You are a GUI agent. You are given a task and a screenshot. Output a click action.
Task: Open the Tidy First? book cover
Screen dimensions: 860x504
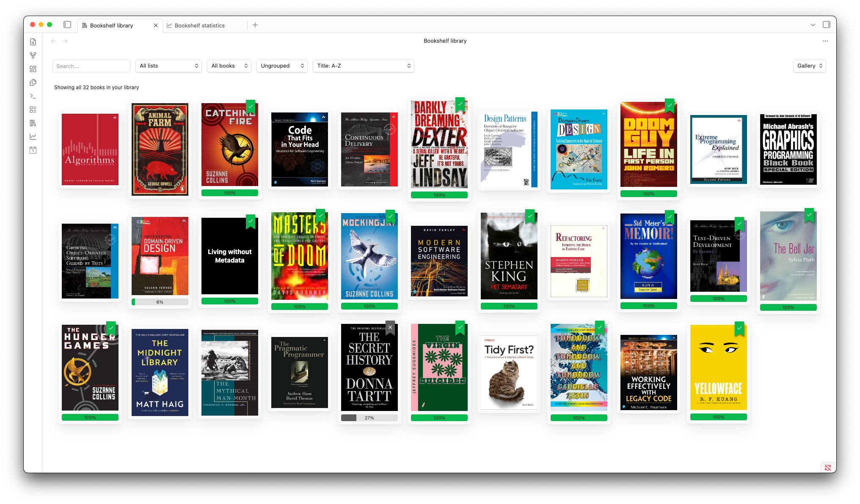point(509,373)
